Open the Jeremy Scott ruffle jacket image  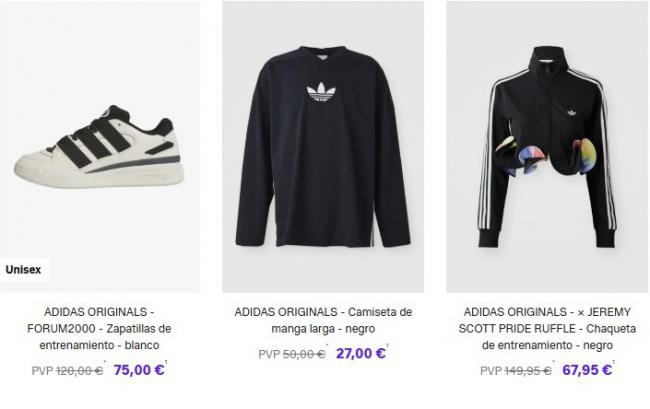(547, 147)
